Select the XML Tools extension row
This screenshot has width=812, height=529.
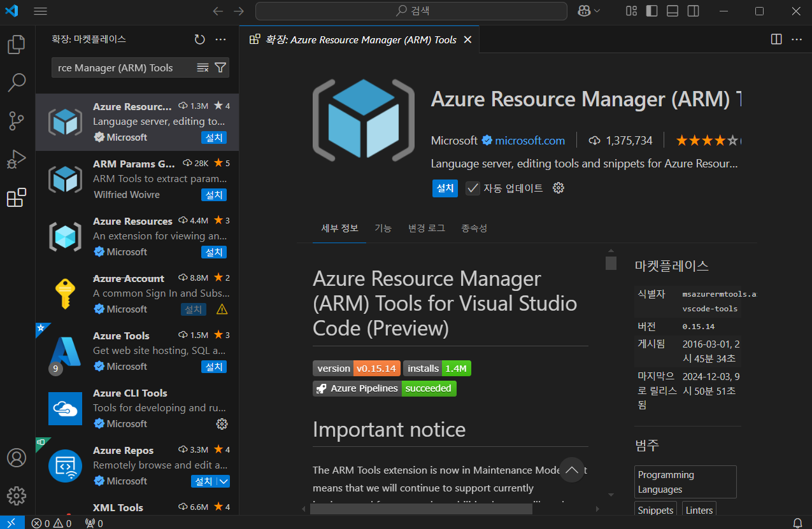tap(137, 507)
